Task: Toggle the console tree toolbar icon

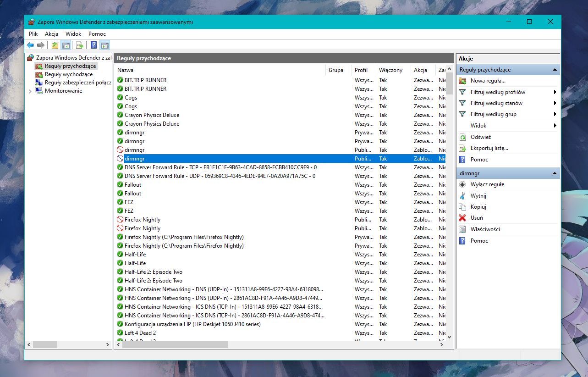Action: (x=66, y=45)
